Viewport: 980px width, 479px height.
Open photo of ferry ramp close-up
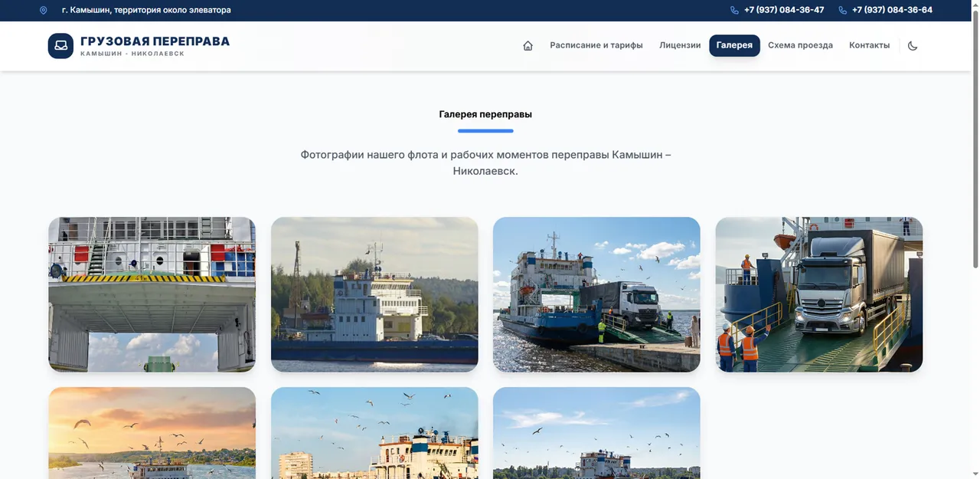coord(152,294)
